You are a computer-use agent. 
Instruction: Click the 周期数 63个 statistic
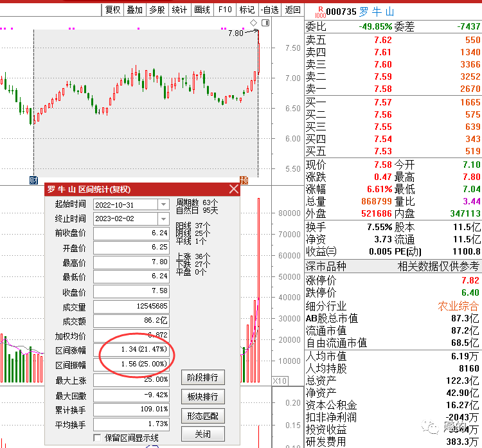[x=197, y=202]
